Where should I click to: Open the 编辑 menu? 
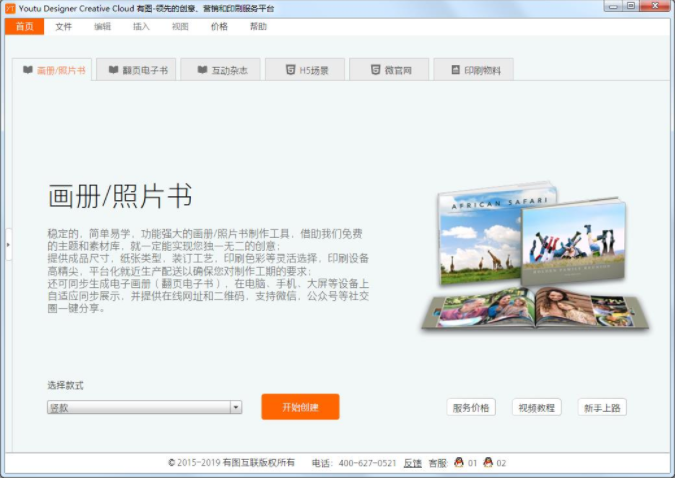pyautogui.click(x=102, y=27)
